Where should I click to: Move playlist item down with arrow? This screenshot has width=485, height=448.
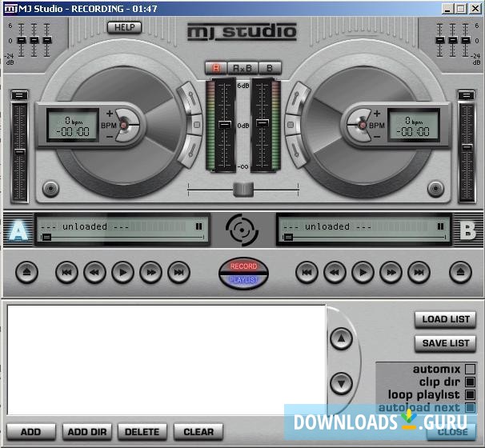[x=341, y=384]
